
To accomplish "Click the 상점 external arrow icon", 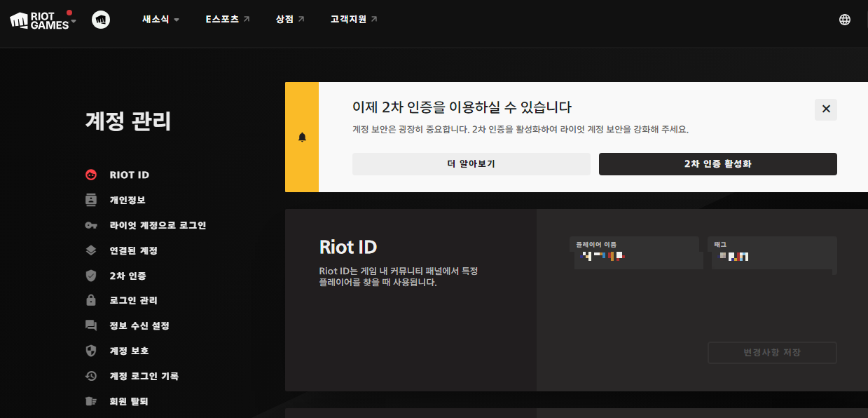I will (x=301, y=20).
